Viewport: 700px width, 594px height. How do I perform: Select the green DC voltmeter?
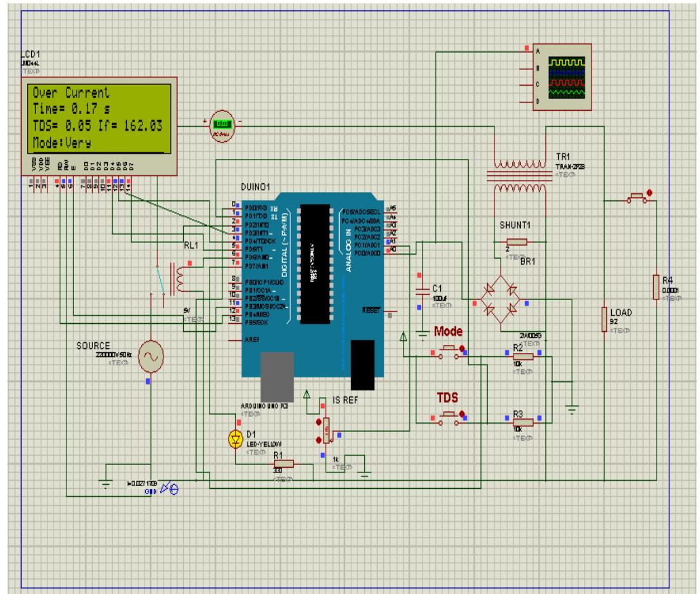[x=222, y=127]
